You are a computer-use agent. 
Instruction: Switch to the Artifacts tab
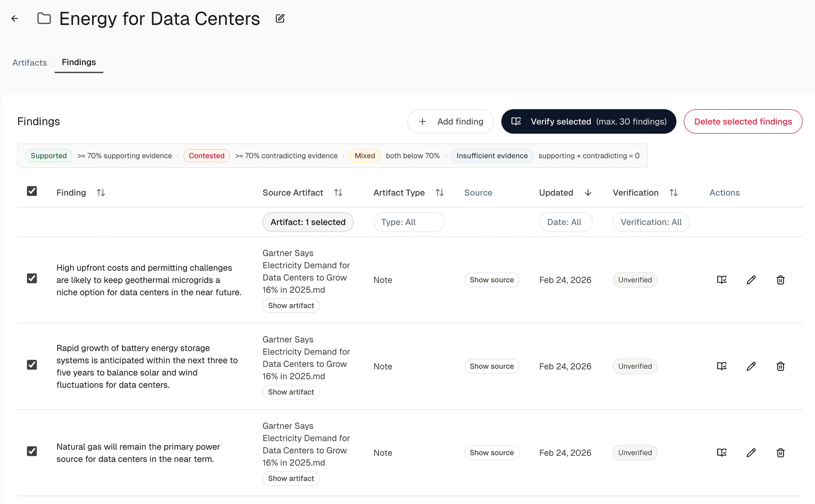click(x=29, y=62)
